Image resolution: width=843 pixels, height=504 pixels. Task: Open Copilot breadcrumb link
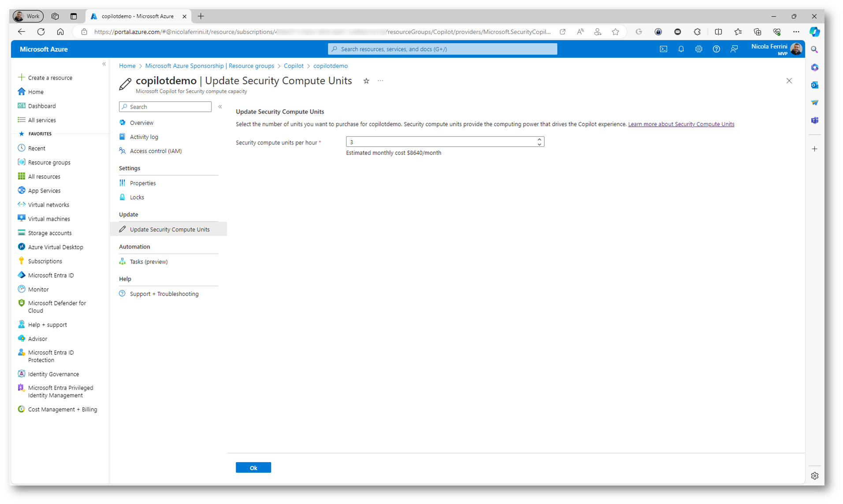293,66
